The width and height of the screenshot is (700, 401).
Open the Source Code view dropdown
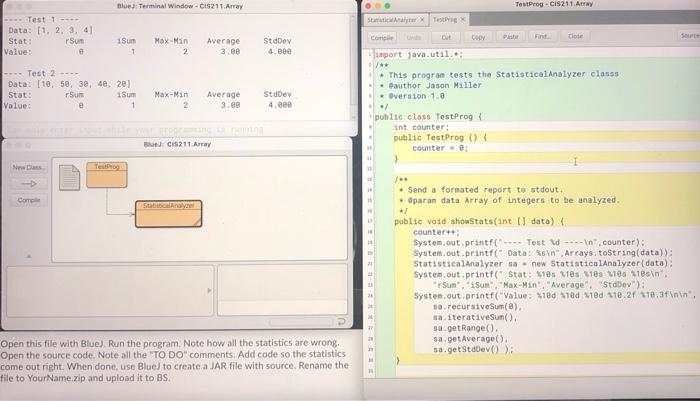689,35
